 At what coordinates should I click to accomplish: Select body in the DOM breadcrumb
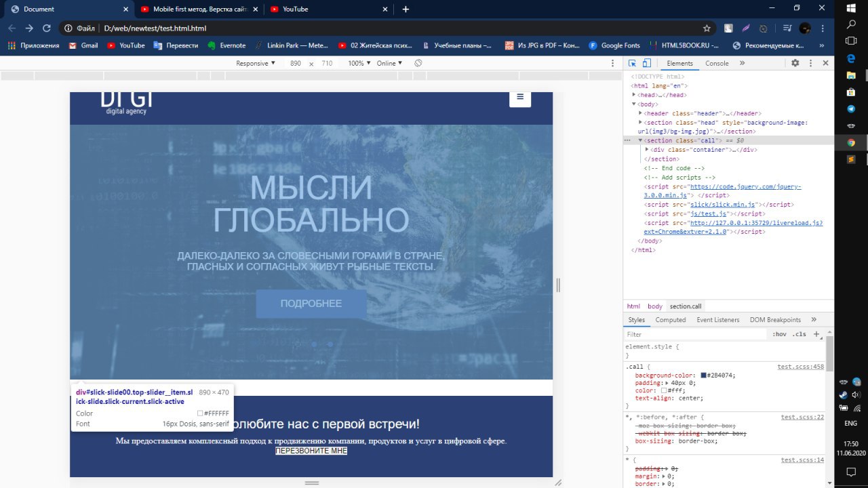655,306
